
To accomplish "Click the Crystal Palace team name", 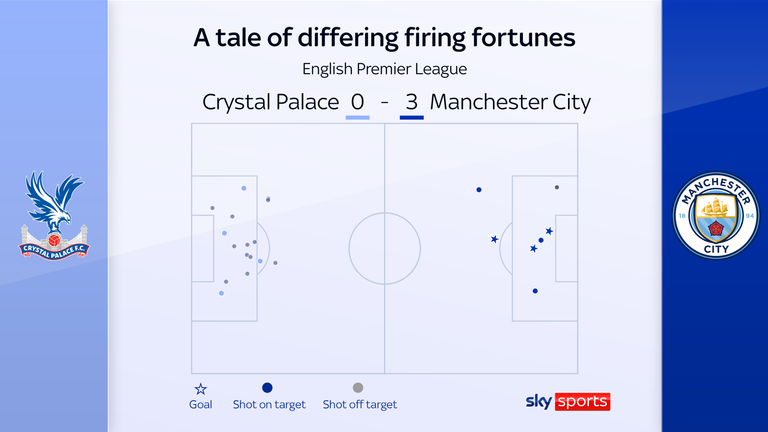I will 268,102.
